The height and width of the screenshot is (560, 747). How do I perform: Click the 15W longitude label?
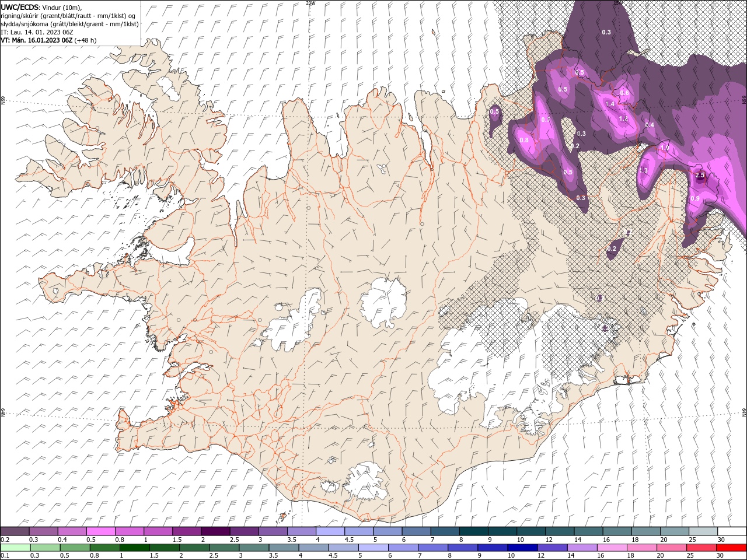(619, 3)
